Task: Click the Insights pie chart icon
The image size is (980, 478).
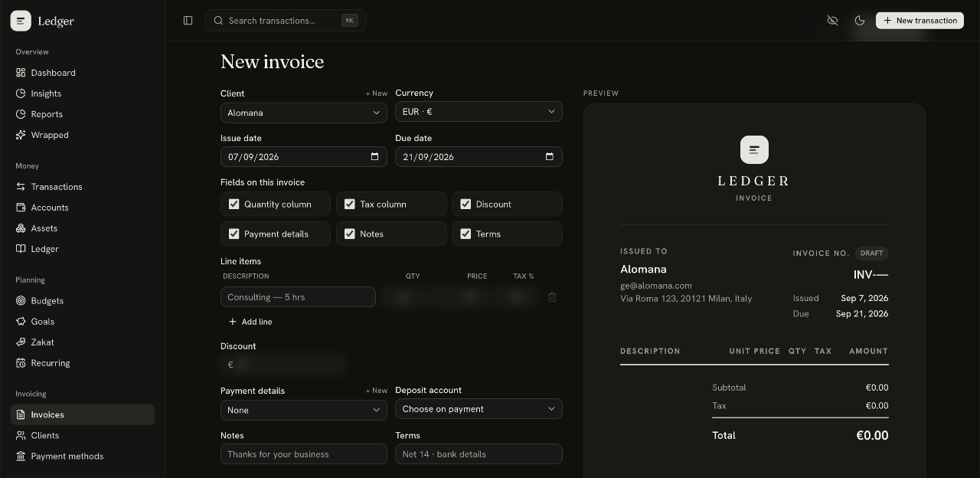Action: coord(21,93)
